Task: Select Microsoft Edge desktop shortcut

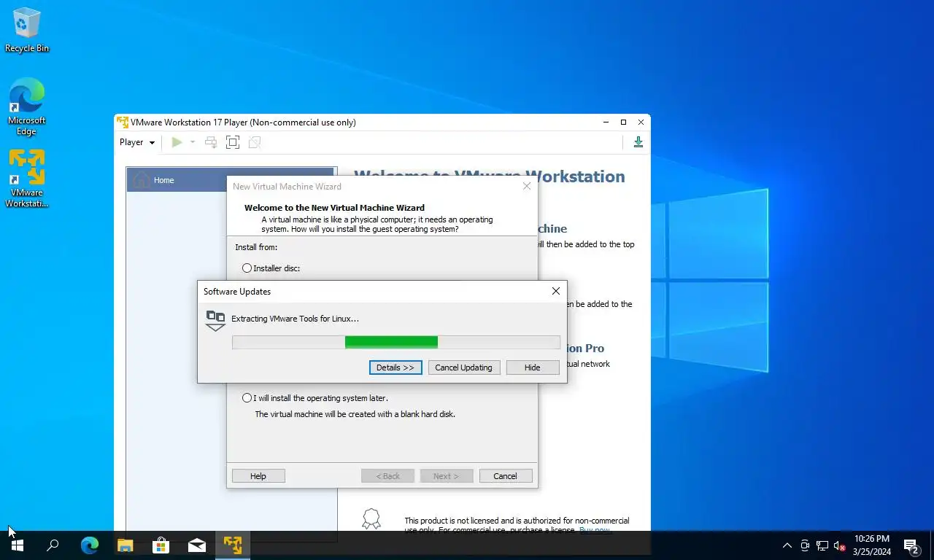Action: pyautogui.click(x=27, y=107)
